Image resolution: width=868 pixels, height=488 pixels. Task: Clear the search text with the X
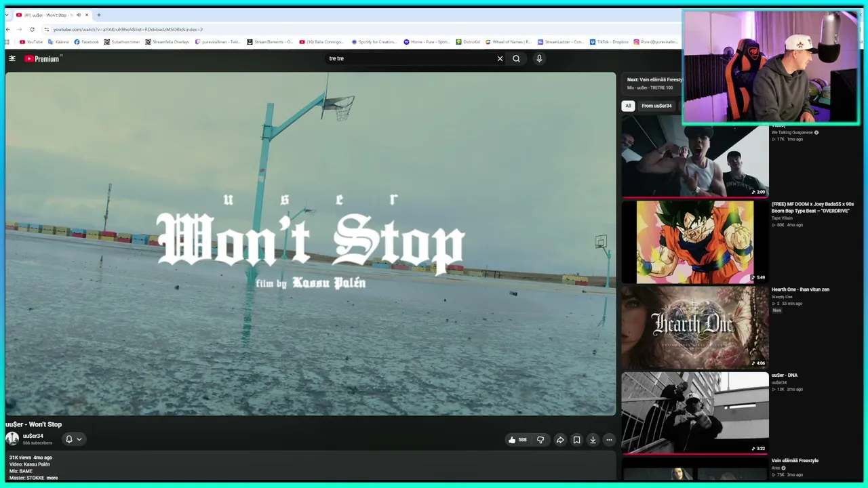point(500,58)
